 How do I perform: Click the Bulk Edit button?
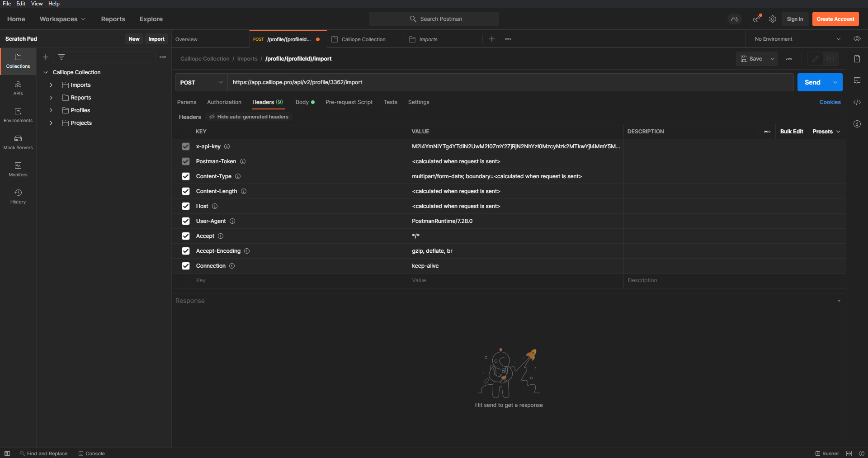tap(792, 132)
